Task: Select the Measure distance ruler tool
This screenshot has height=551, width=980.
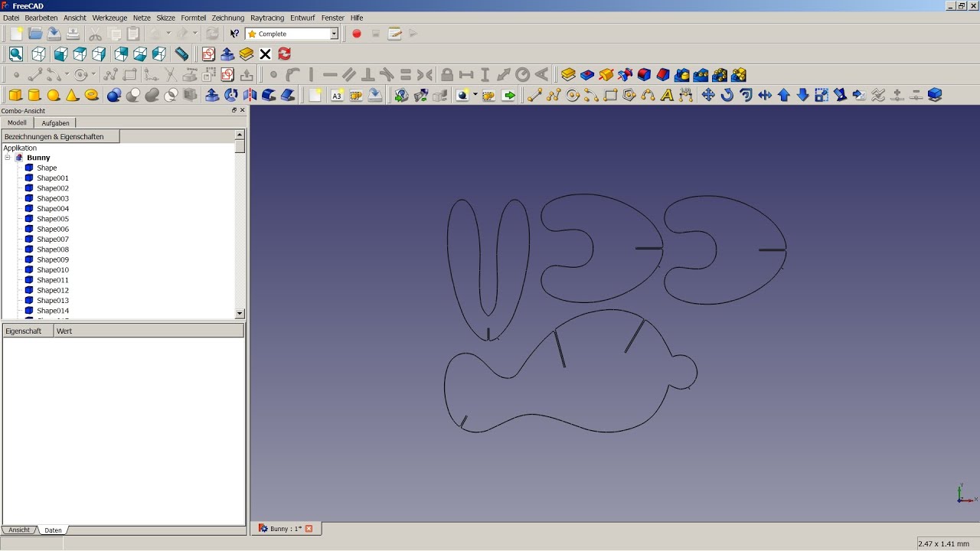Action: click(x=181, y=54)
